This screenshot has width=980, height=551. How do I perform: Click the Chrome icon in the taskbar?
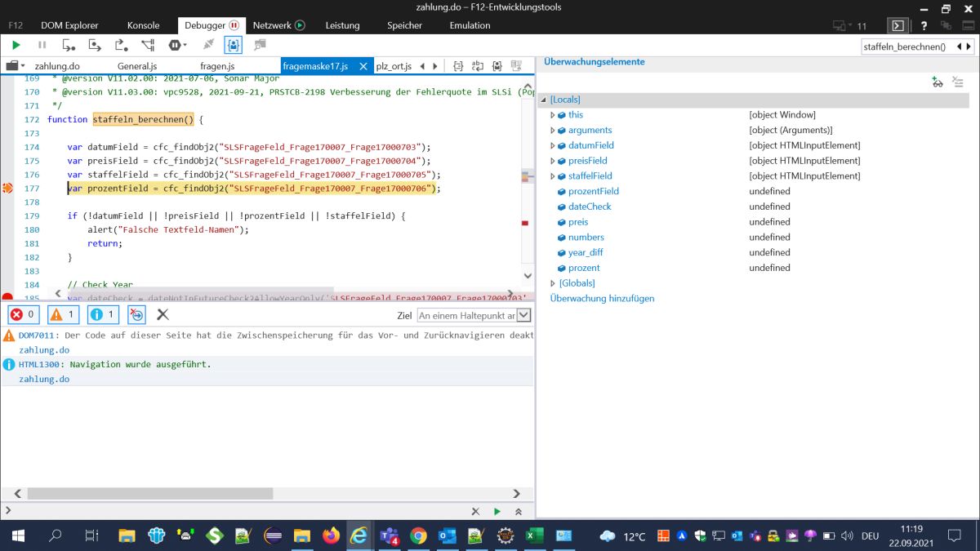(x=418, y=536)
